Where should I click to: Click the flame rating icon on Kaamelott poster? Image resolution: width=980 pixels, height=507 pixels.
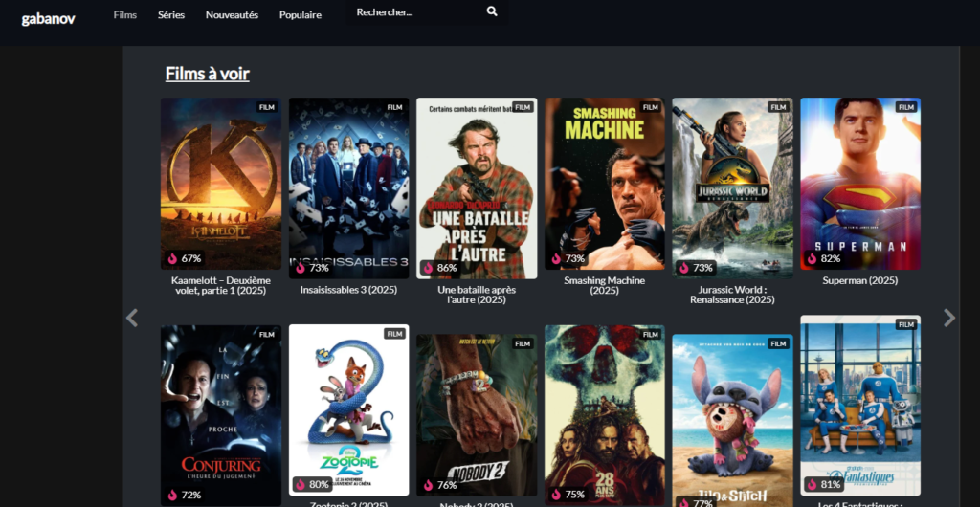coord(173,258)
